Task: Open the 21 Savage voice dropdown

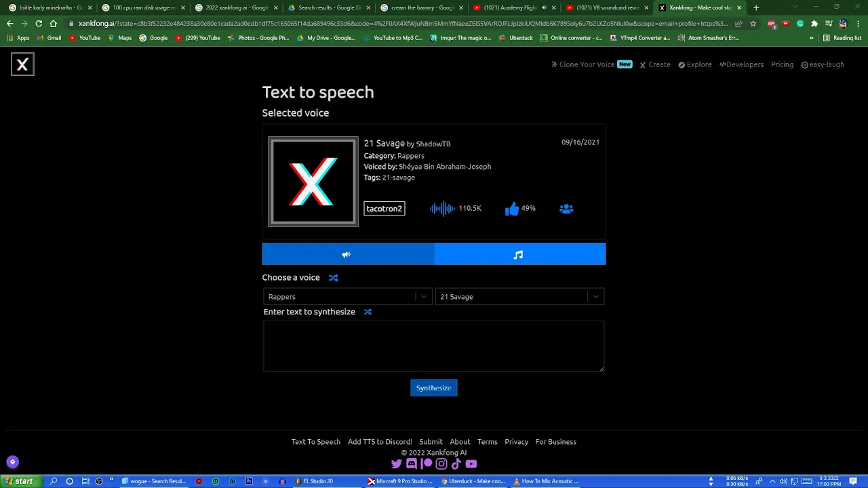Action: 519,297
